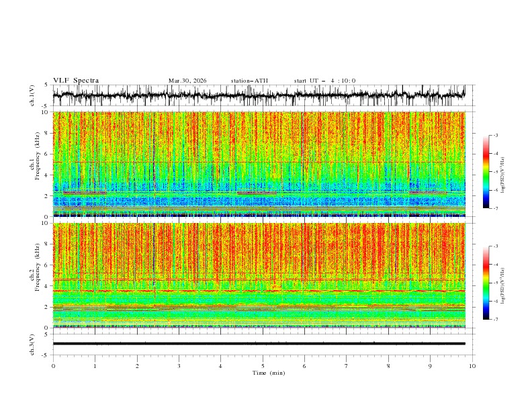This screenshot has height=411, width=532.
Task: Click the ch.2 spectrogram color scale bar
Action: click(x=486, y=283)
